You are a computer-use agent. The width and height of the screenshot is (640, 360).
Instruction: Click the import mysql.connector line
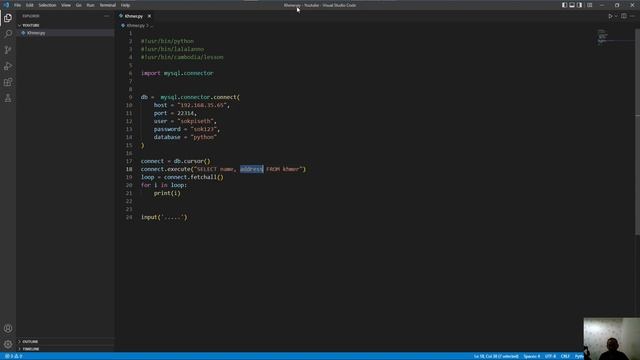point(177,73)
